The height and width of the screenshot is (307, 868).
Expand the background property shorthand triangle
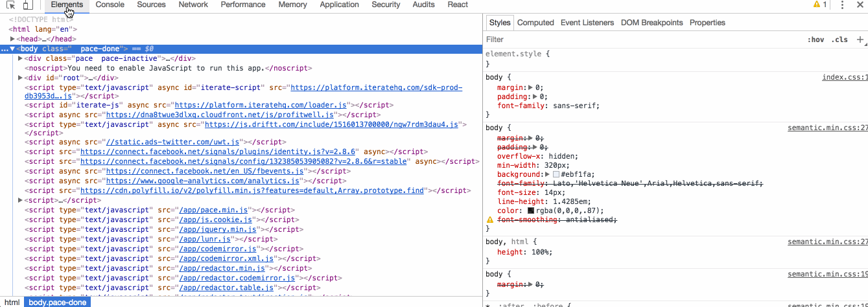pyautogui.click(x=548, y=174)
